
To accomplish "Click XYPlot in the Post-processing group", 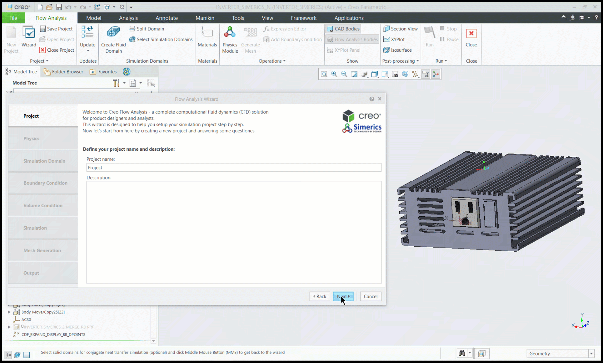I will [394, 39].
